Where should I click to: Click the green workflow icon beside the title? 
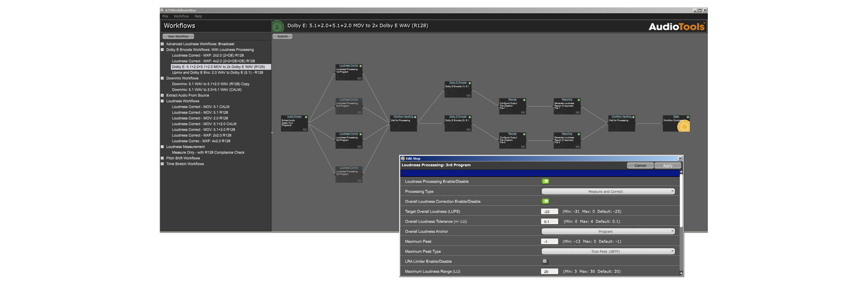click(278, 26)
